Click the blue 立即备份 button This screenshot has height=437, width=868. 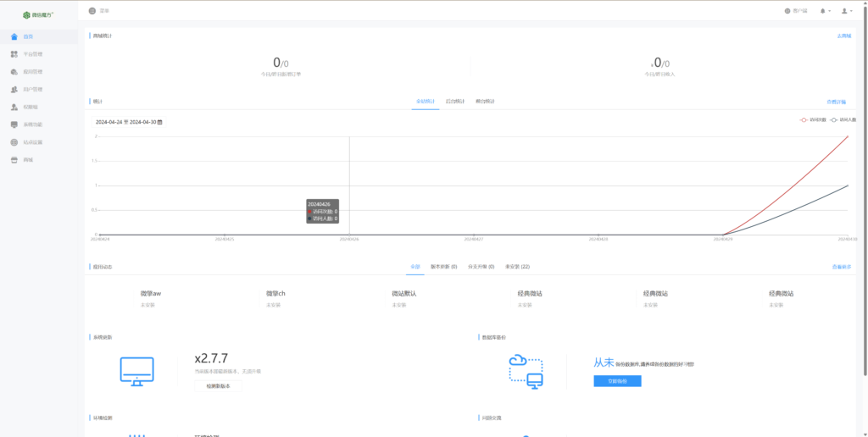click(x=617, y=381)
